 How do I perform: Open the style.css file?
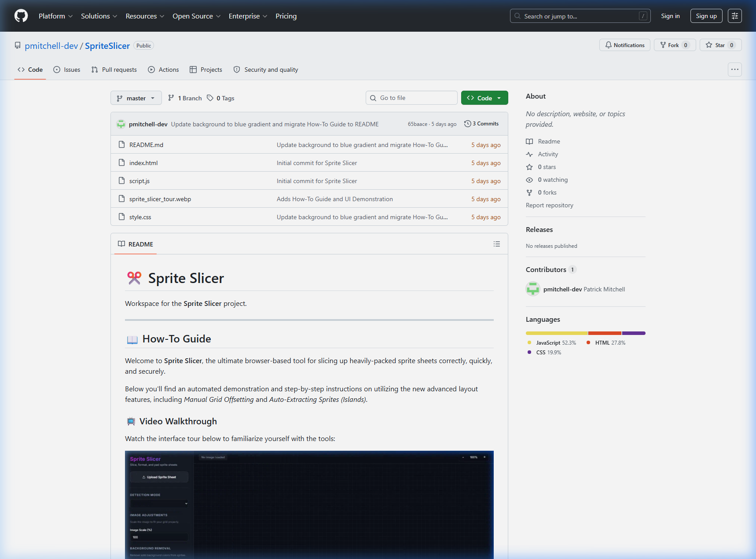(x=140, y=217)
